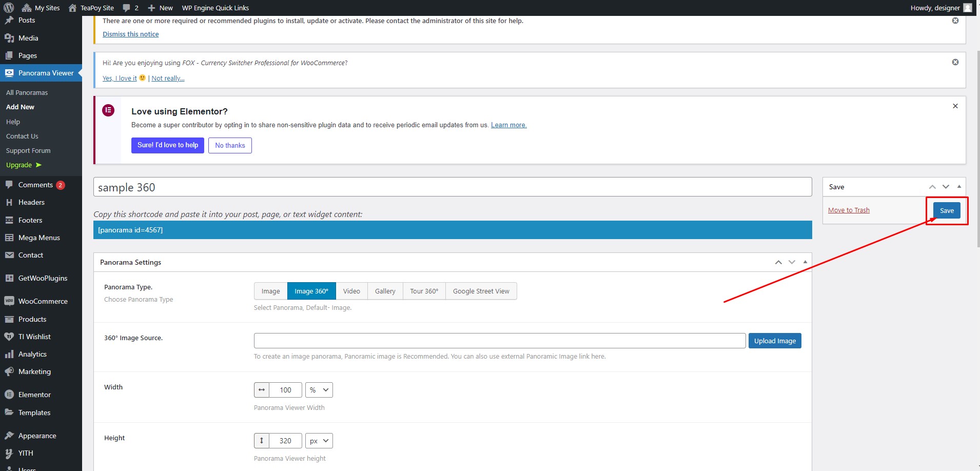
Task: Click the Pages icon in sidebar
Action: click(9, 55)
